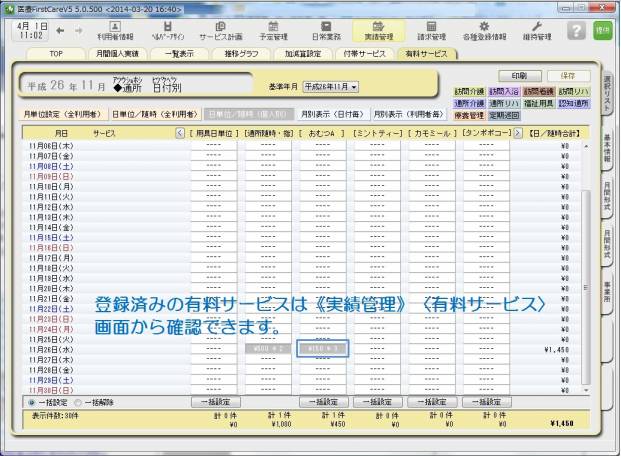
Task: Open 利用者情報 in the top toolbar
Action: (x=115, y=31)
